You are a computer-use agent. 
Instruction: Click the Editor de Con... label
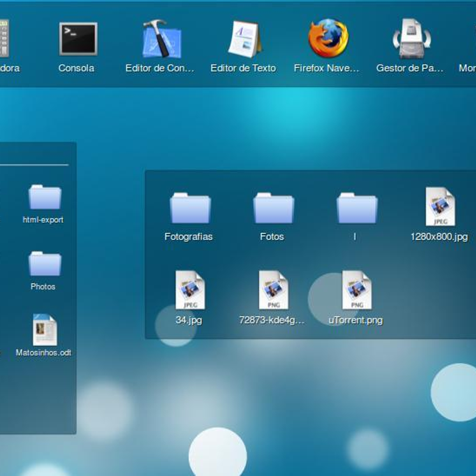[160, 68]
